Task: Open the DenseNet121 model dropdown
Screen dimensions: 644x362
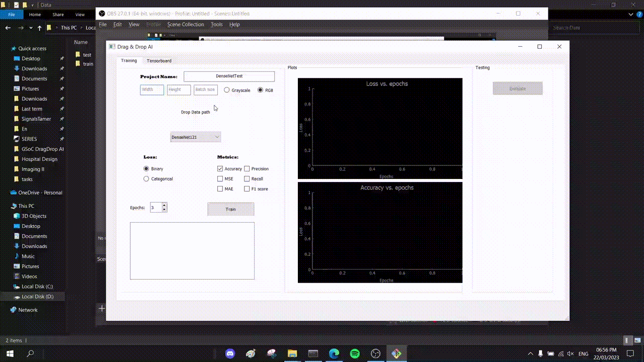Action: 195,137
